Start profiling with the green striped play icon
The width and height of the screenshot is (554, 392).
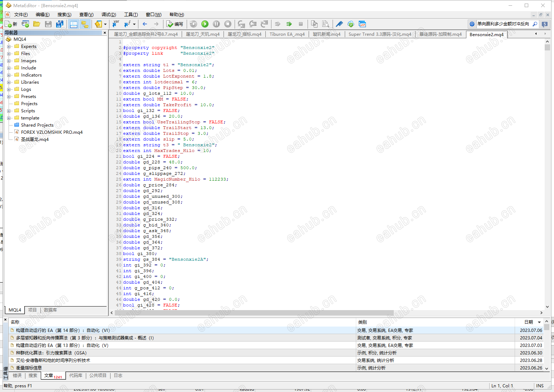pyautogui.click(x=289, y=24)
